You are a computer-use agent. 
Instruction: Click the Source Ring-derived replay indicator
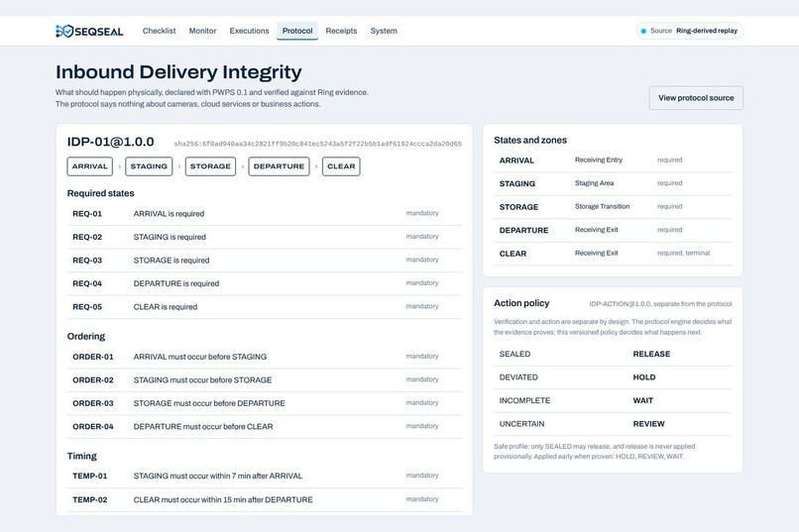[x=689, y=31]
